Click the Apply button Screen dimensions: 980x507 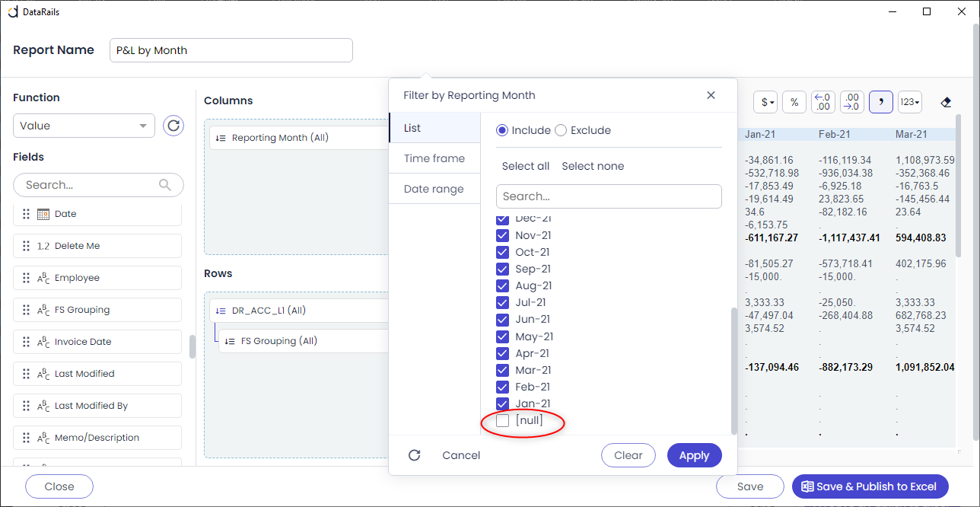[694, 455]
